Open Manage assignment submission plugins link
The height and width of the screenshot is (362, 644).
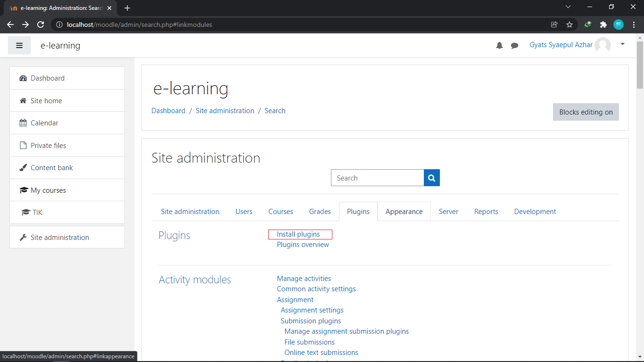pos(347,331)
